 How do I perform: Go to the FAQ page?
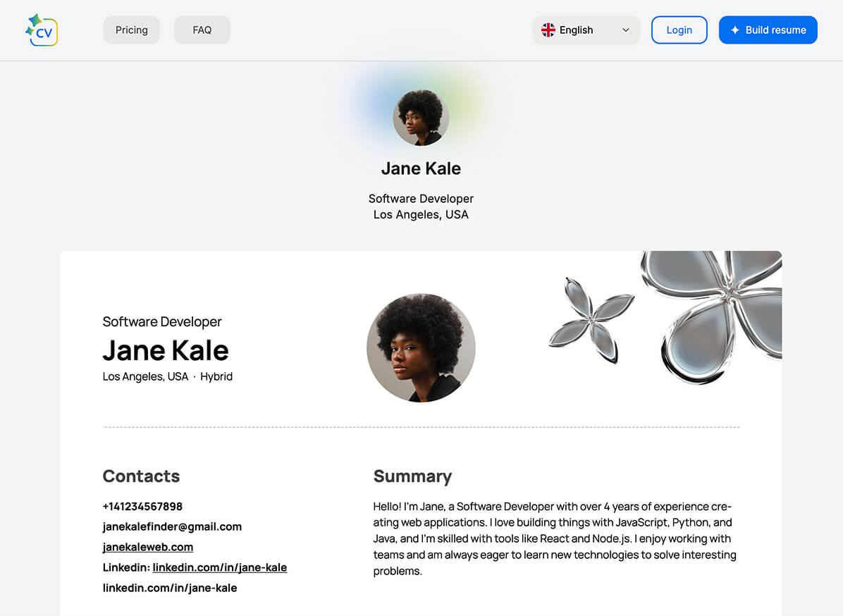tap(202, 30)
